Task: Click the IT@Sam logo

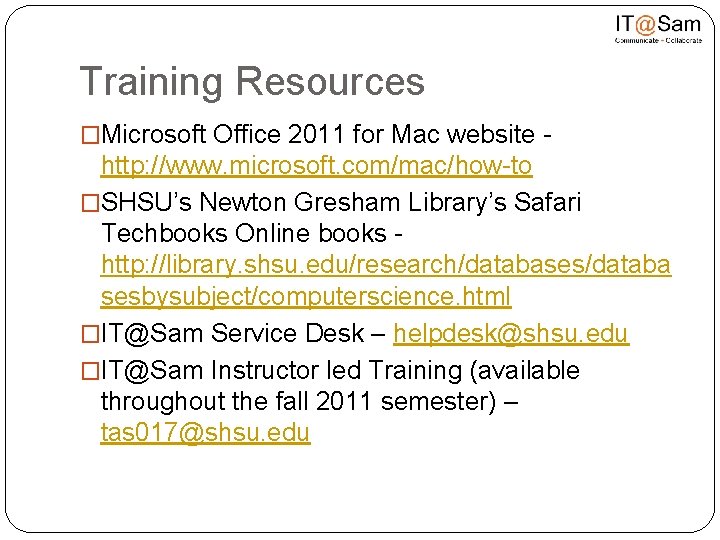Action: pyautogui.click(x=658, y=28)
